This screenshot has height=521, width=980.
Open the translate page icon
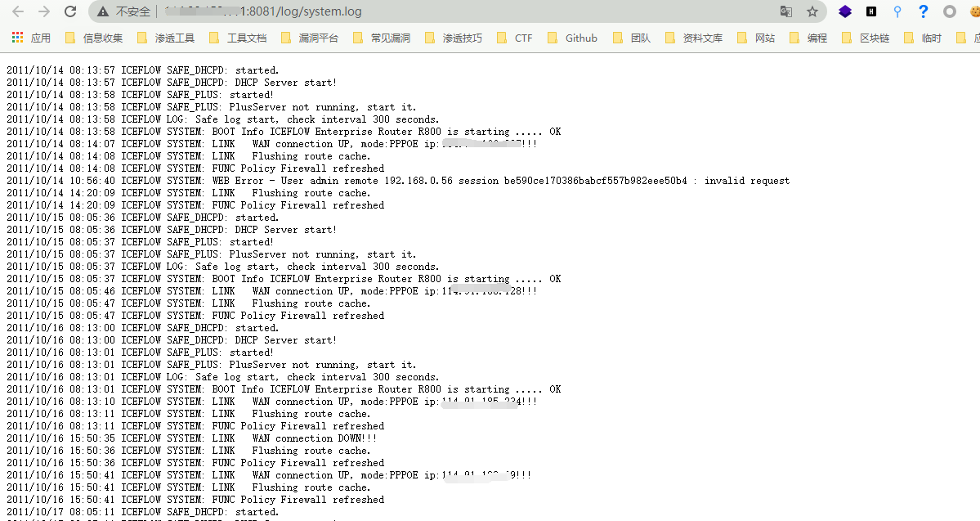785,11
